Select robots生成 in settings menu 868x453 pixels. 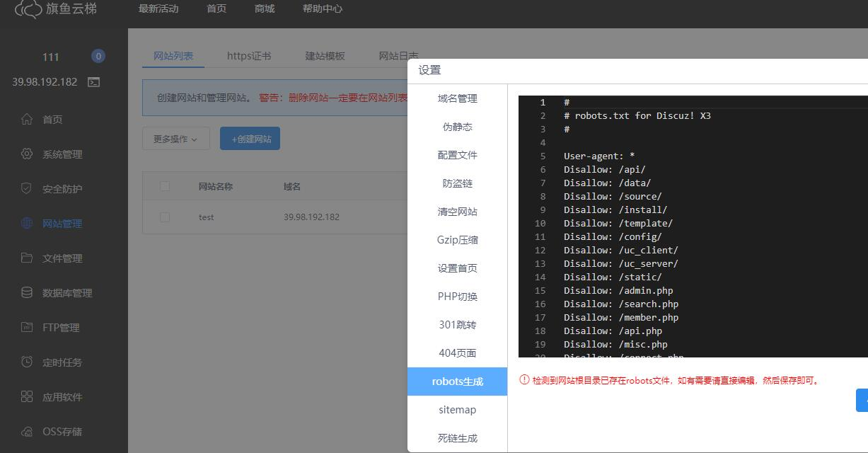click(458, 382)
